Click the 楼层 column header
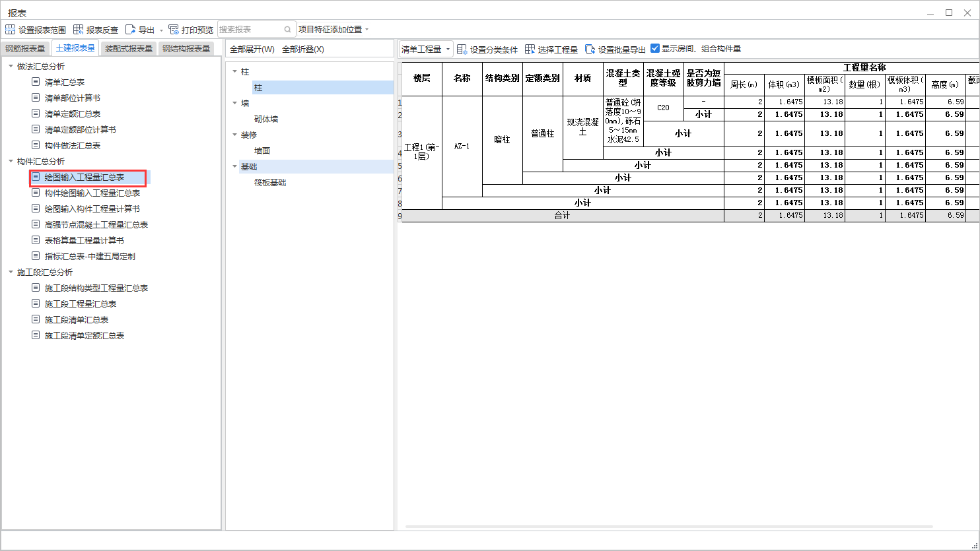Image resolution: width=980 pixels, height=551 pixels. click(422, 79)
